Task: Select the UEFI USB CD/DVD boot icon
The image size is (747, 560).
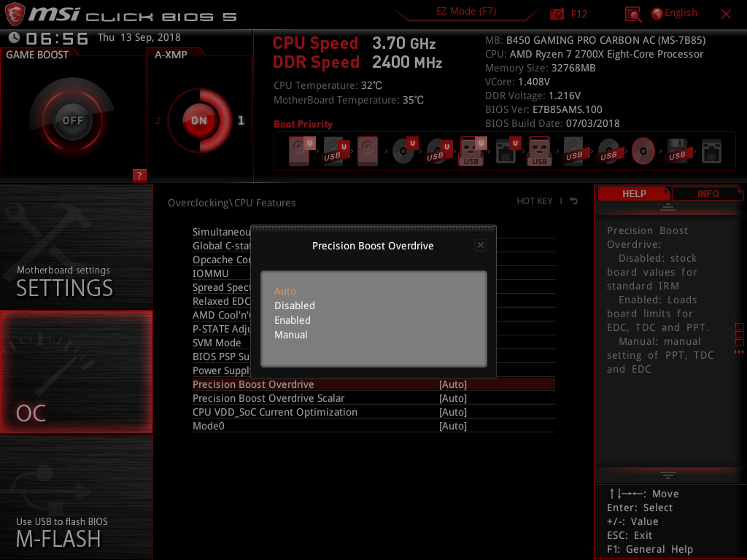Action: click(438, 152)
